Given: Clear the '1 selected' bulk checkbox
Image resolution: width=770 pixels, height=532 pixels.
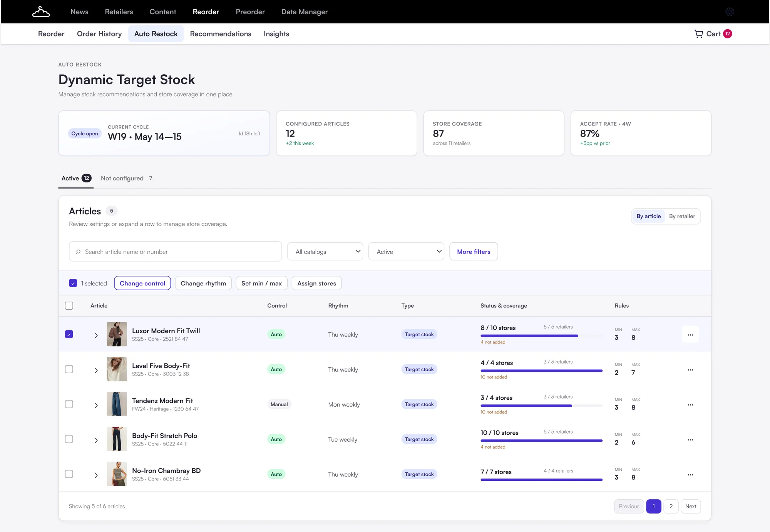Looking at the screenshot, I should tap(73, 283).
